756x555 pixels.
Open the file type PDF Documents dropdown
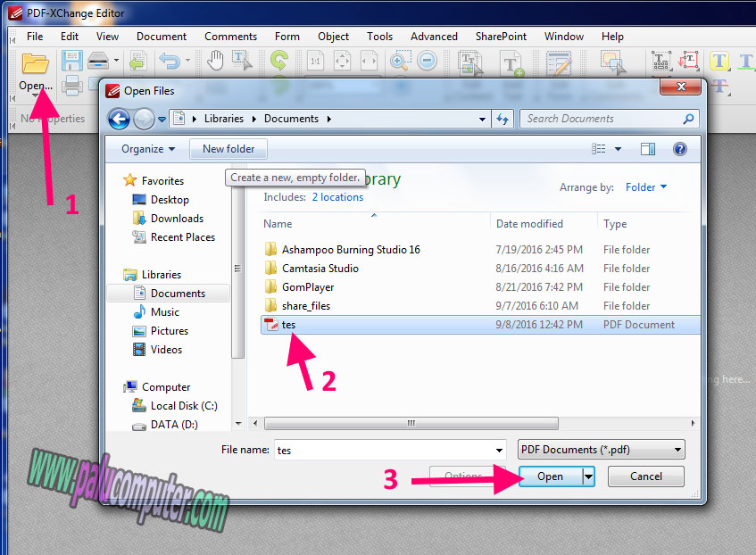point(601,450)
